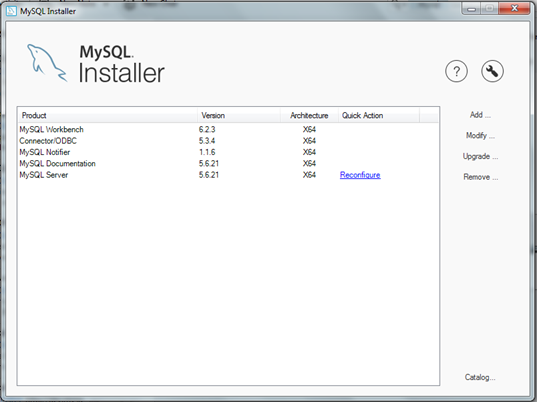Click the Quick Action column header
537x402 pixels.
point(379,115)
